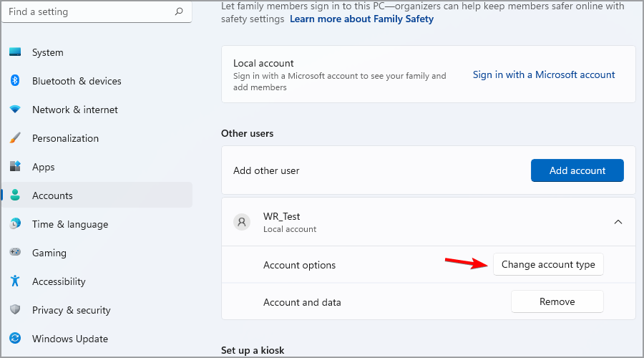The image size is (644, 358).
Task: Click the Time & language clock icon
Action: [x=15, y=224]
